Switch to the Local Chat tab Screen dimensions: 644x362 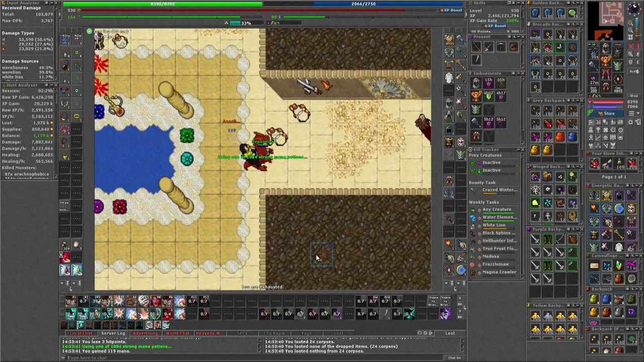(x=80, y=333)
